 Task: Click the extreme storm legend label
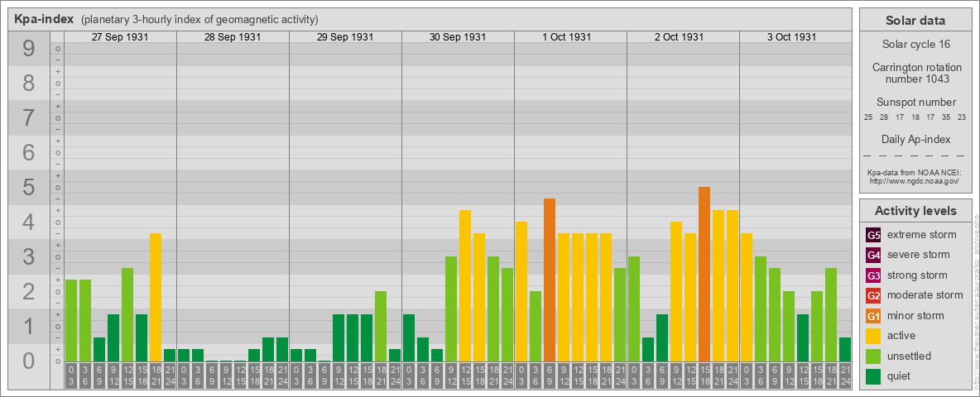[x=922, y=235]
